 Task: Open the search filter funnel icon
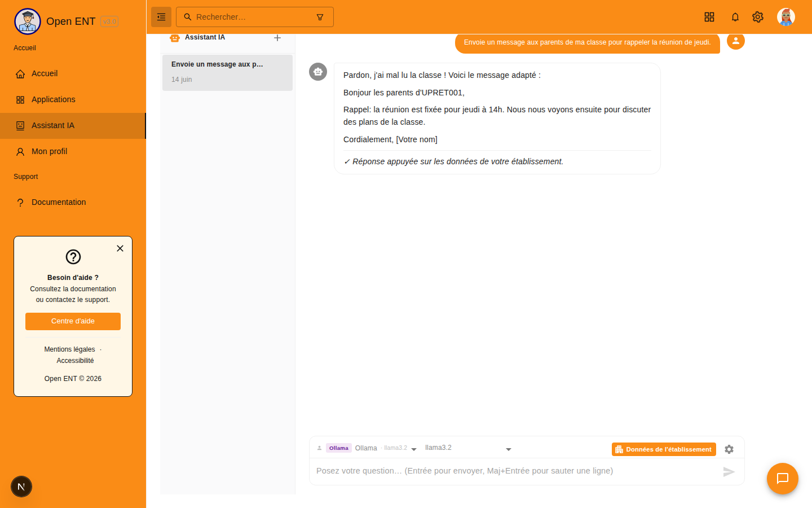(320, 17)
